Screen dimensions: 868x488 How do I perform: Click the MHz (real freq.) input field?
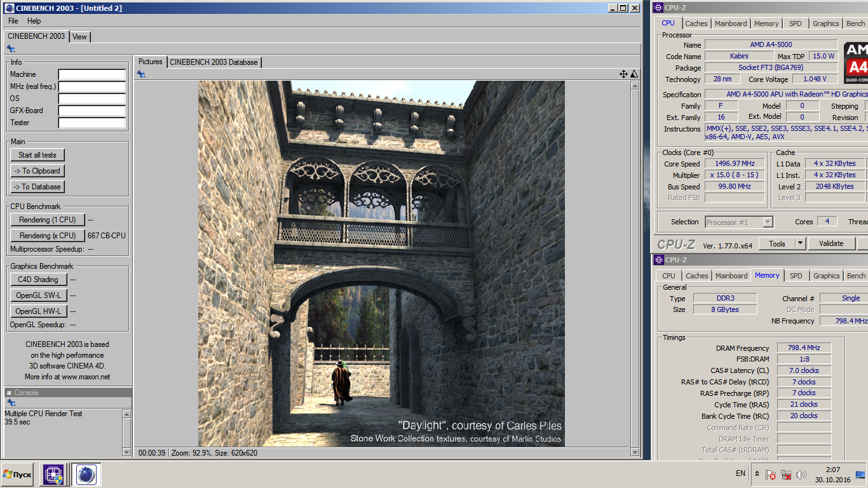(x=92, y=86)
